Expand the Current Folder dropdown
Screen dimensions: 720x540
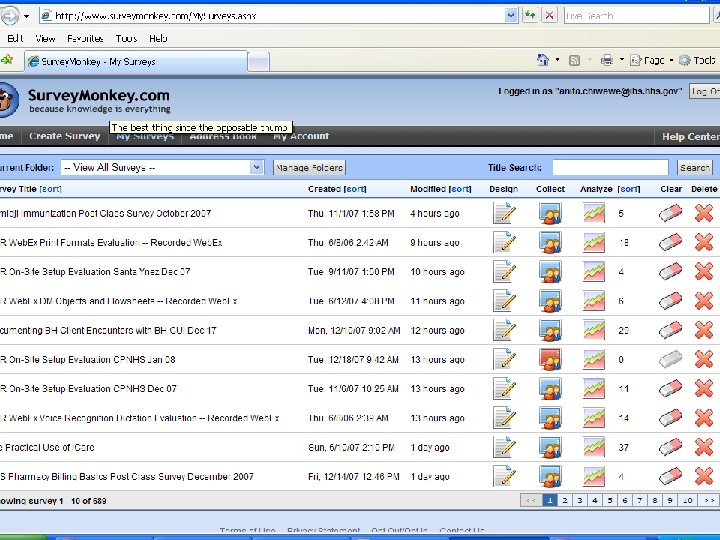tap(257, 167)
